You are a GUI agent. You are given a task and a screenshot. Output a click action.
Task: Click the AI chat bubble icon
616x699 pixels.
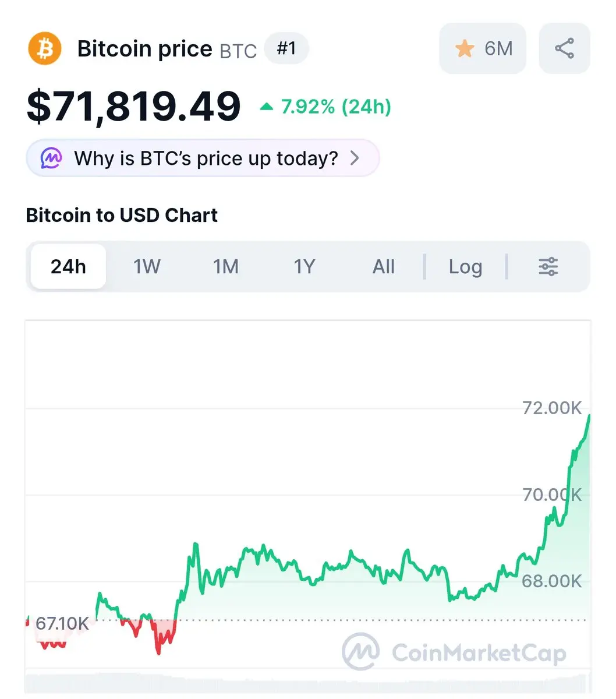click(51, 158)
